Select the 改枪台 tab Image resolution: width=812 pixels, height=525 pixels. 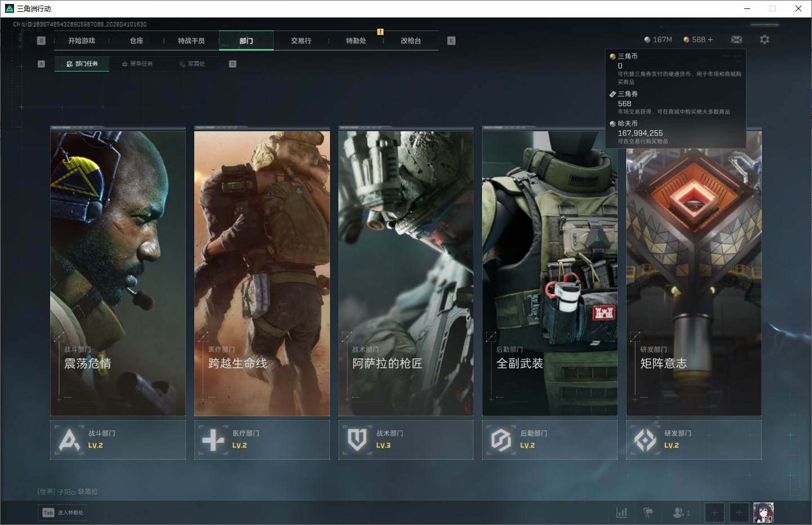[411, 41]
